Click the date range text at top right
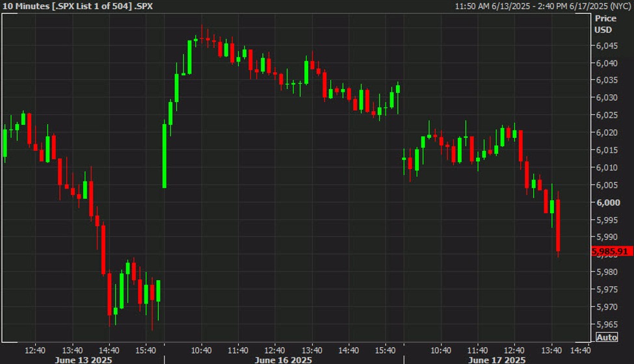This screenshot has height=364, width=634. point(542,6)
